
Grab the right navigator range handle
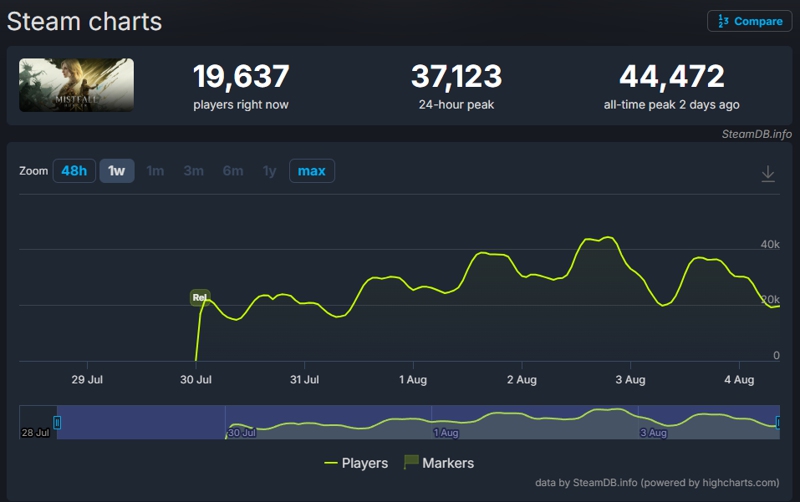pyautogui.click(x=779, y=422)
